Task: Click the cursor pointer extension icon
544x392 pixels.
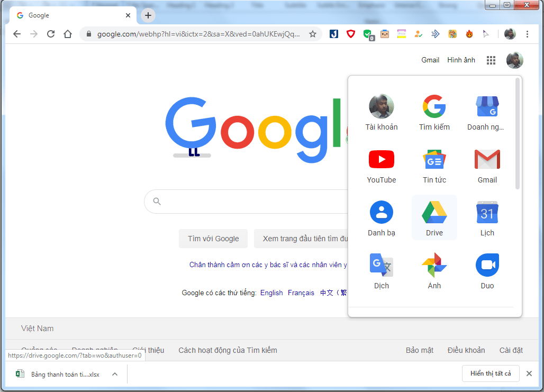Action: click(486, 34)
